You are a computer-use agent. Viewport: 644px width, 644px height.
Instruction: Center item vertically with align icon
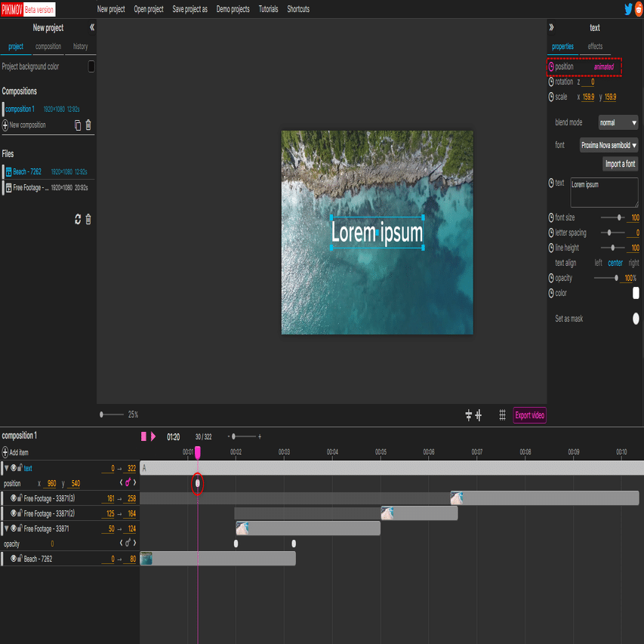coord(469,415)
